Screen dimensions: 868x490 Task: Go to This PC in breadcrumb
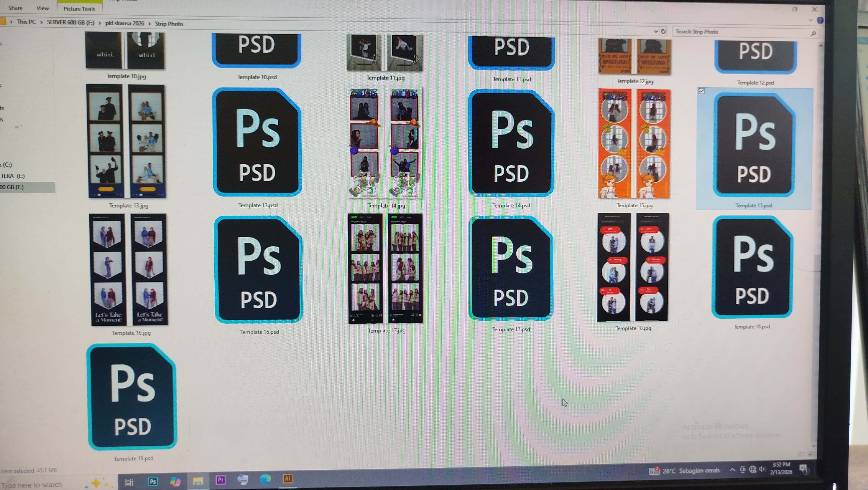click(26, 22)
